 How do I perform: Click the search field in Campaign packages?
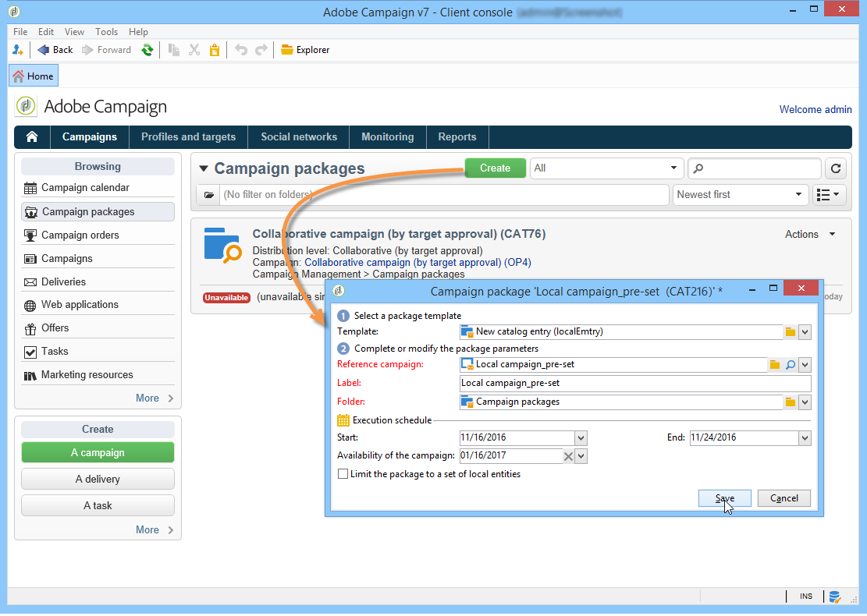click(x=755, y=168)
